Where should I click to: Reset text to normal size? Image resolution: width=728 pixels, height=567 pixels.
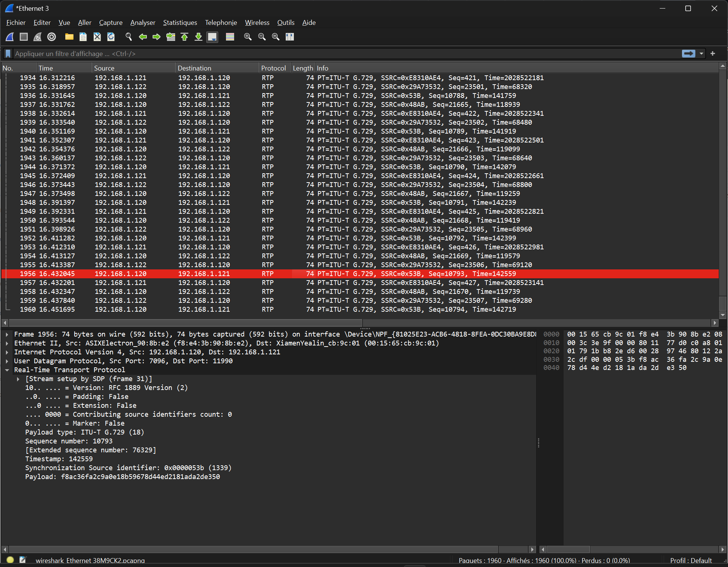276,37
